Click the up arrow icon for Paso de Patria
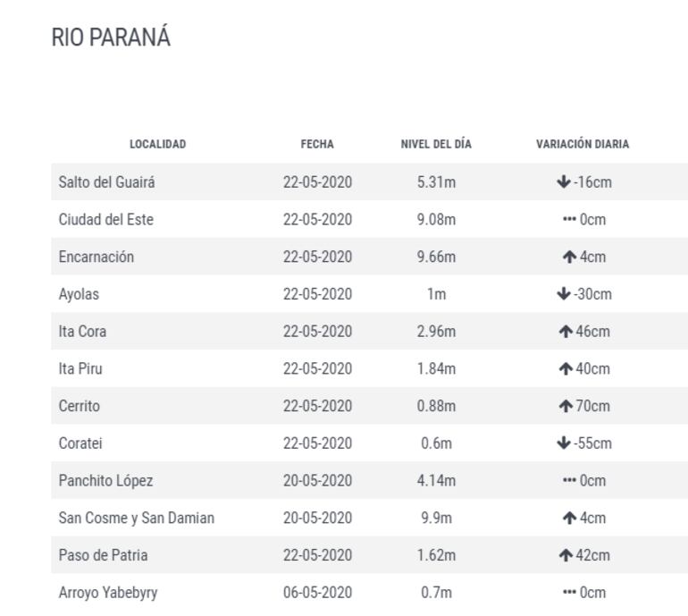The width and height of the screenshot is (688, 616). pyautogui.click(x=565, y=556)
